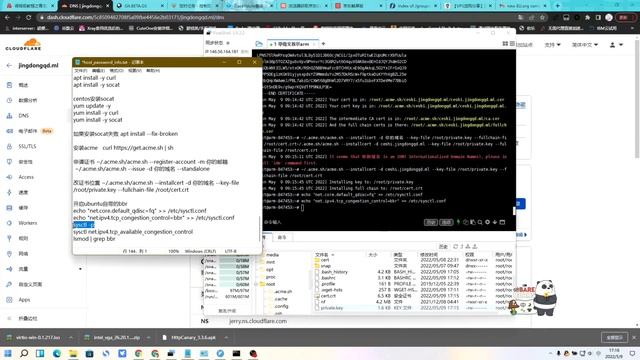Open Workers section in Cloudflare sidebar
This screenshot has width=640, height=360.
click(27, 223)
